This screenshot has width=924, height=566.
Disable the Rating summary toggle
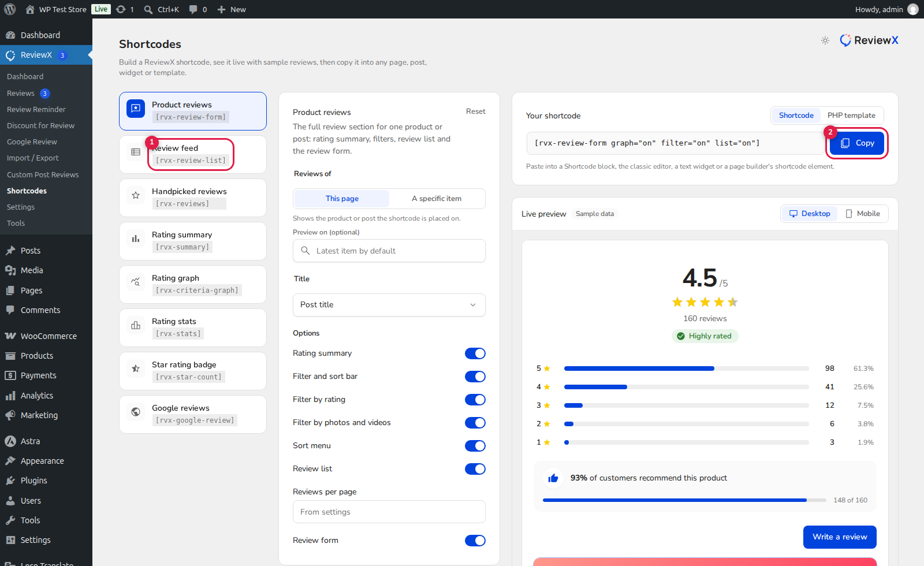coord(475,353)
